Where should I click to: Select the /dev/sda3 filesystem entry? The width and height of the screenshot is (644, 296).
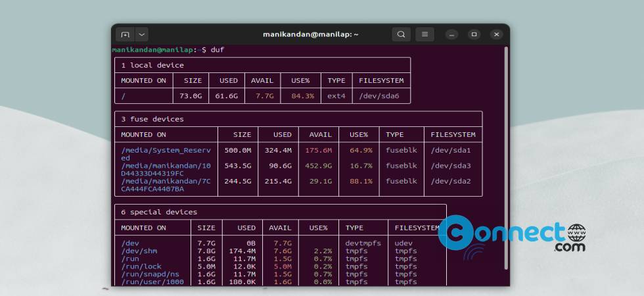pos(451,166)
